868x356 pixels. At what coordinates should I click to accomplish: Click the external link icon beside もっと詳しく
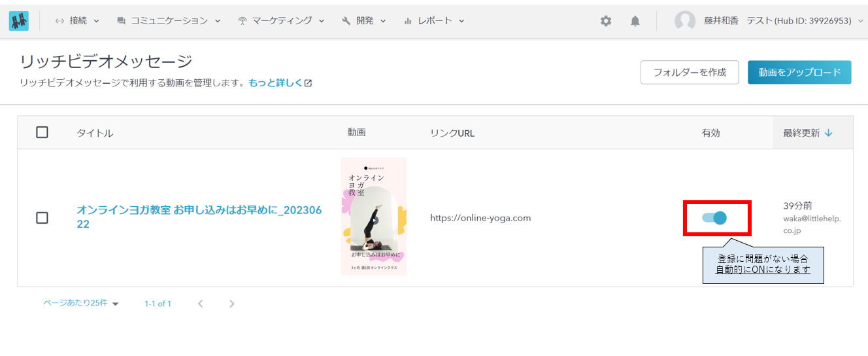pos(309,83)
